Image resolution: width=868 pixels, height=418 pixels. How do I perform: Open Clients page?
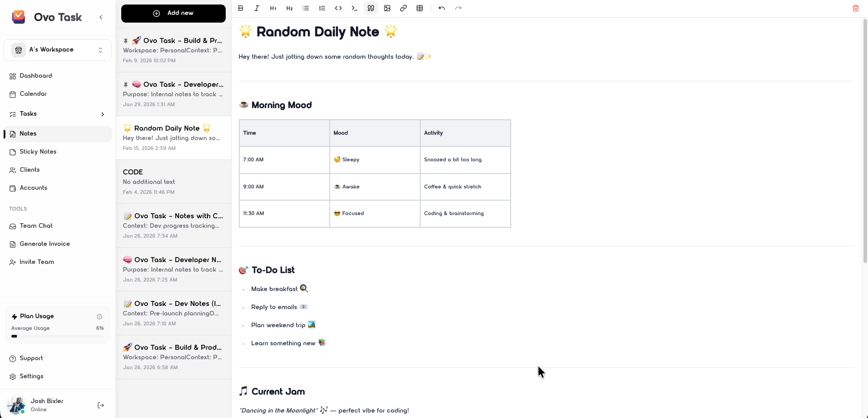[57, 170]
